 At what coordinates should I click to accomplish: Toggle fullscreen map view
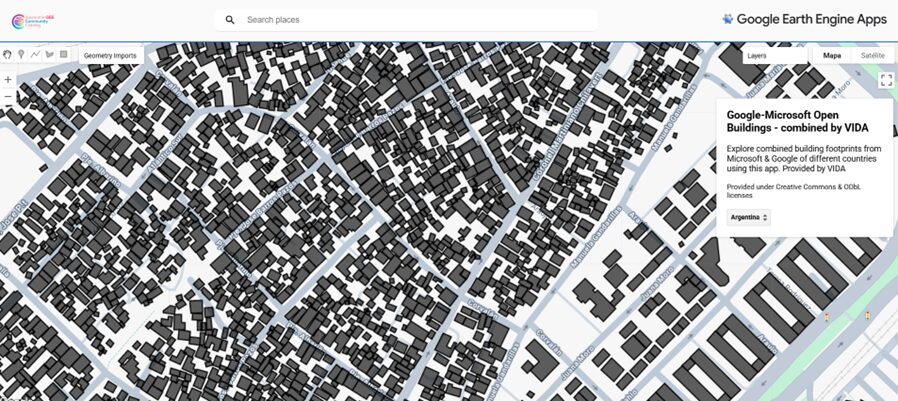pyautogui.click(x=885, y=80)
